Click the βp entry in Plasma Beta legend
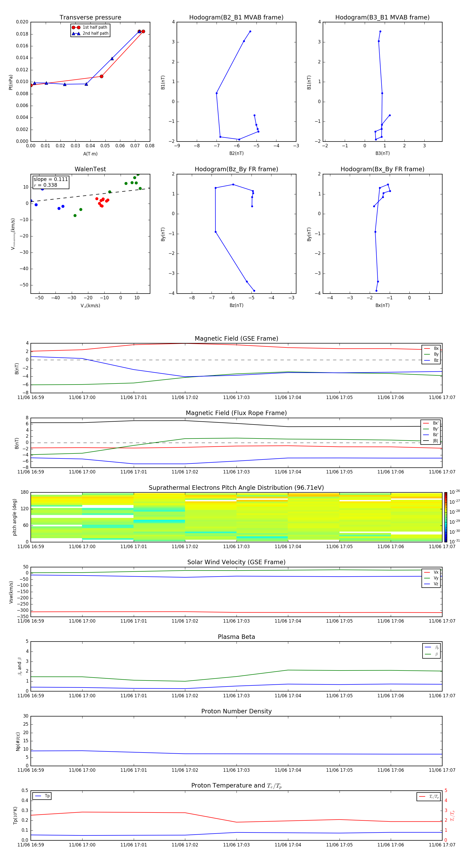Screen dimensions: 473x868 (x=431, y=647)
